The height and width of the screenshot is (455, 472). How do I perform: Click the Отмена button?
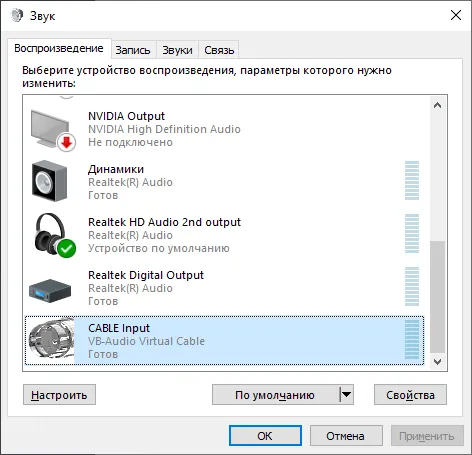coord(346,436)
